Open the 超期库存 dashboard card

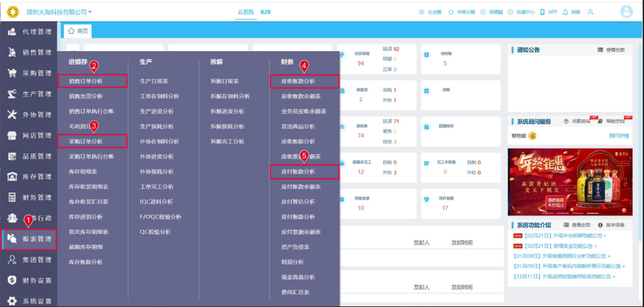tap(460, 132)
